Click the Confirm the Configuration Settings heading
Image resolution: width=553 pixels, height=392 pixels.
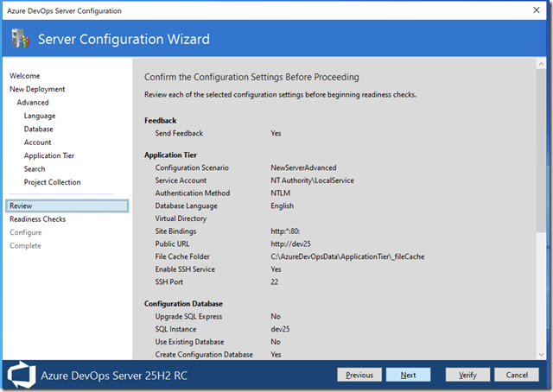tap(251, 77)
